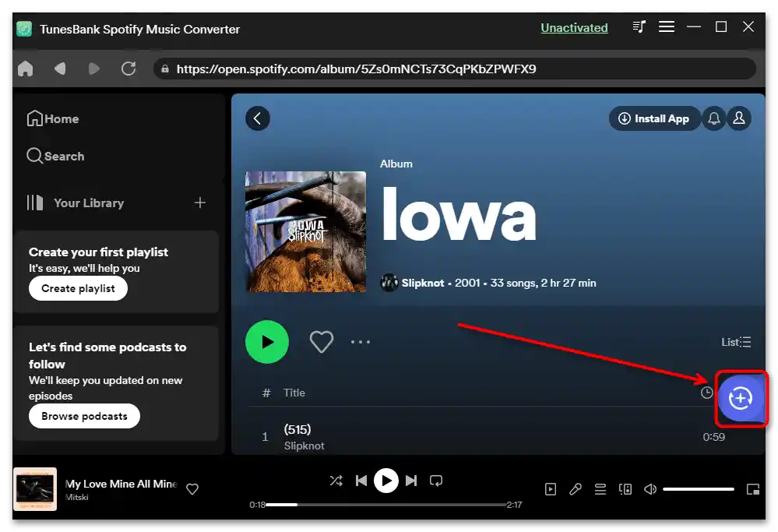Reload the page with the refresh icon
778x532 pixels.
(x=128, y=69)
